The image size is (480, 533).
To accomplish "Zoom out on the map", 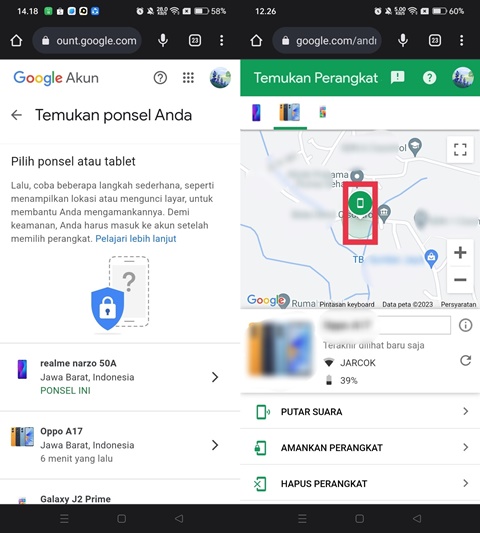I will (x=460, y=280).
